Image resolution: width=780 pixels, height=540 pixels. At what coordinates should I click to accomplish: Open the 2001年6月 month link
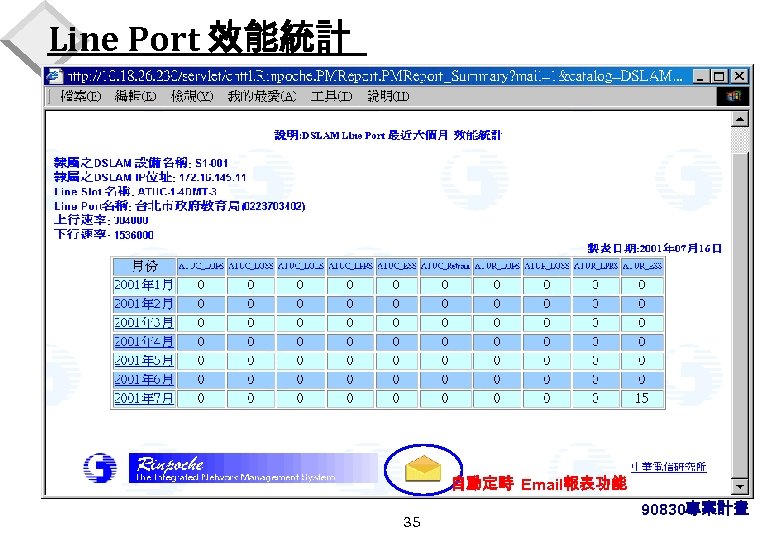pos(144,379)
